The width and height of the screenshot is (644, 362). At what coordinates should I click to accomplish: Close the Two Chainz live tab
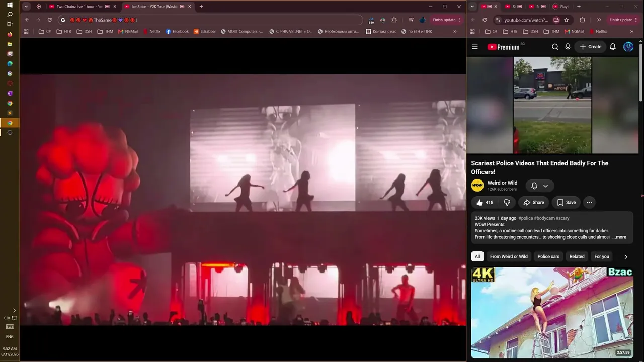pyautogui.click(x=115, y=7)
